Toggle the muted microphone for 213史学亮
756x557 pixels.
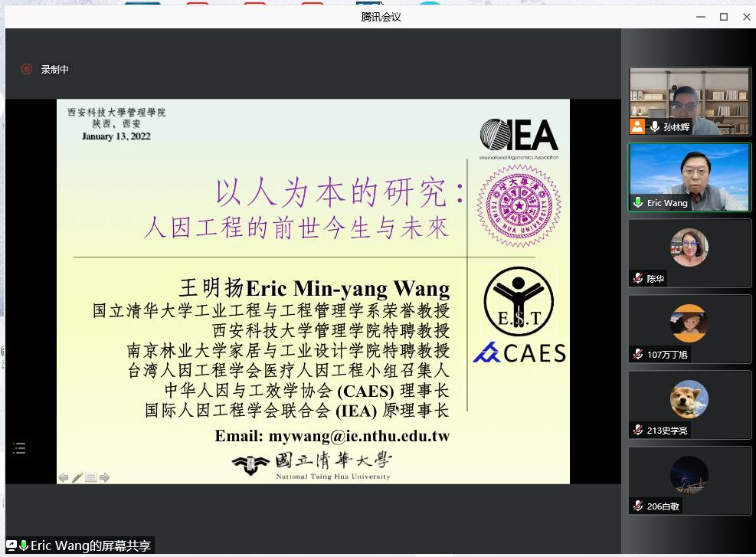tap(638, 431)
